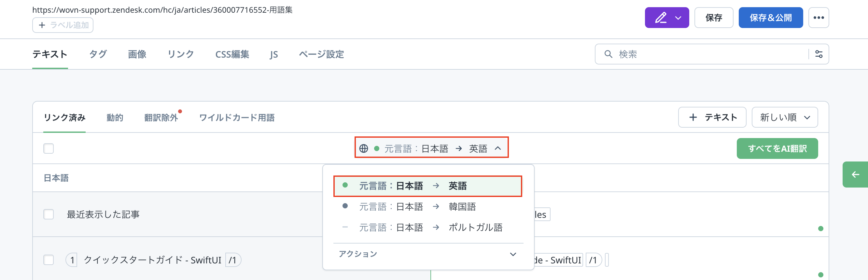Open the 新しい順 sort dropdown
Screen dimensions: 868x280
pos(784,117)
